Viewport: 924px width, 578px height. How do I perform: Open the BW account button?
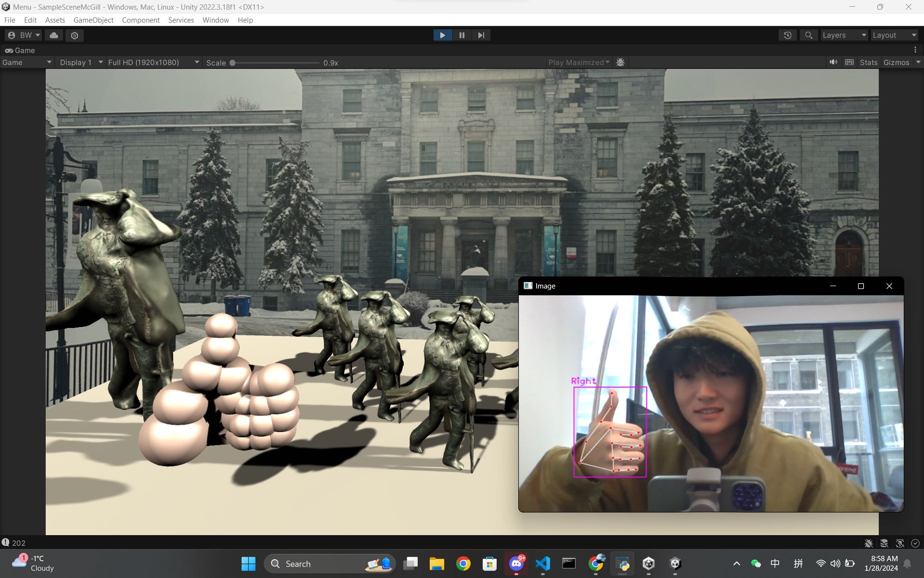[24, 35]
